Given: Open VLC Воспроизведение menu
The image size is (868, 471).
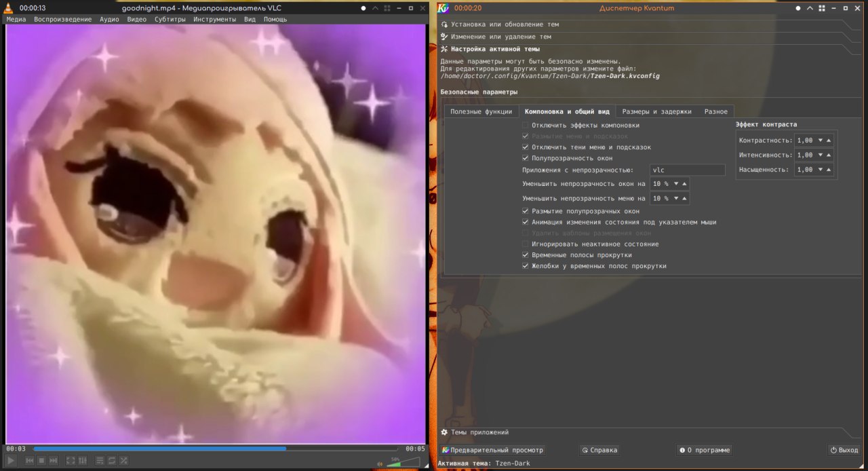Looking at the screenshot, I should (x=63, y=20).
